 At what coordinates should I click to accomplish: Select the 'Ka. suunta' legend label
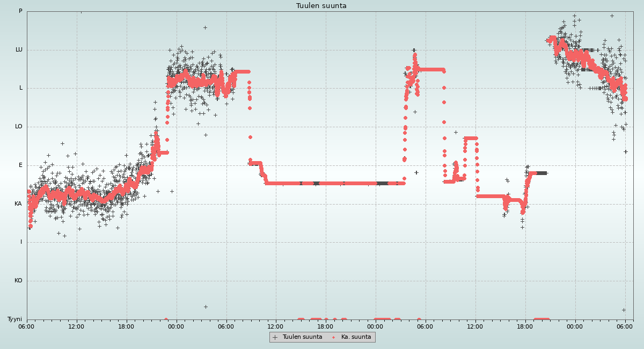pos(356,337)
